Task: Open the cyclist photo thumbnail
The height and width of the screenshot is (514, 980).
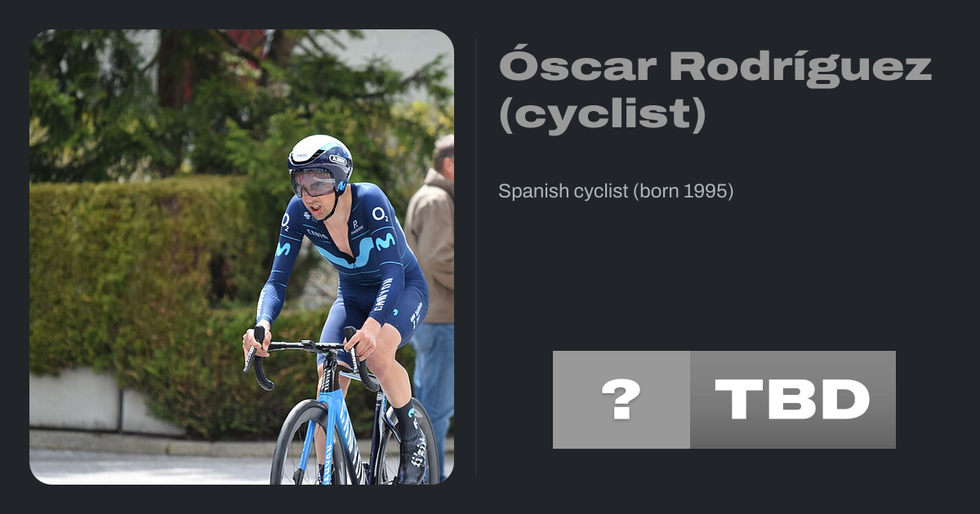Action: click(242, 256)
